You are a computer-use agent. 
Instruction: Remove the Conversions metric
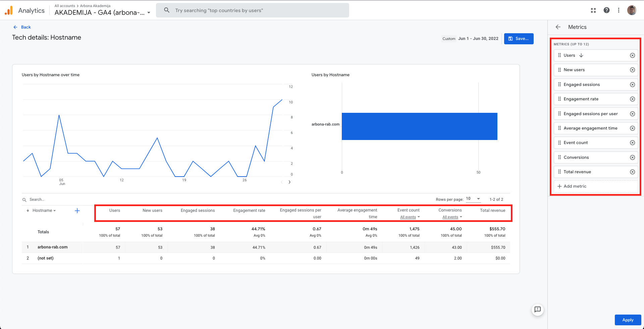tap(632, 157)
